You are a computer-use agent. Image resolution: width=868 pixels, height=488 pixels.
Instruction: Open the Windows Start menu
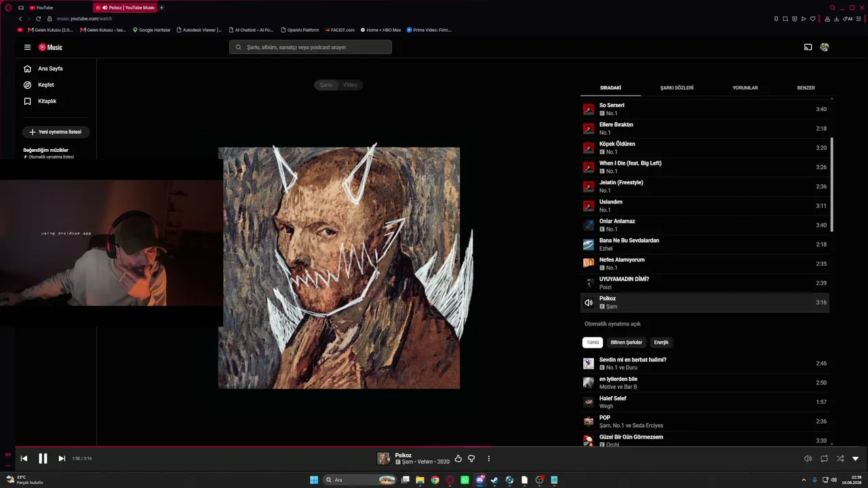314,480
